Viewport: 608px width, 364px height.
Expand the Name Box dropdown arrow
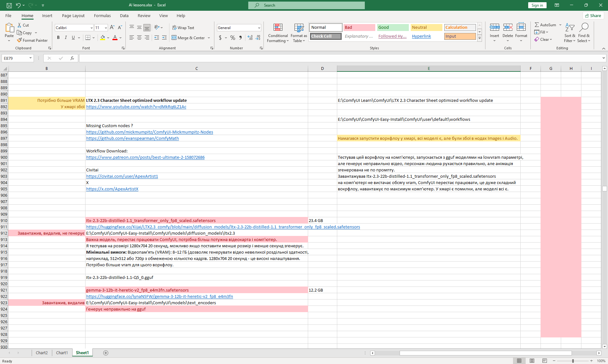click(x=30, y=58)
